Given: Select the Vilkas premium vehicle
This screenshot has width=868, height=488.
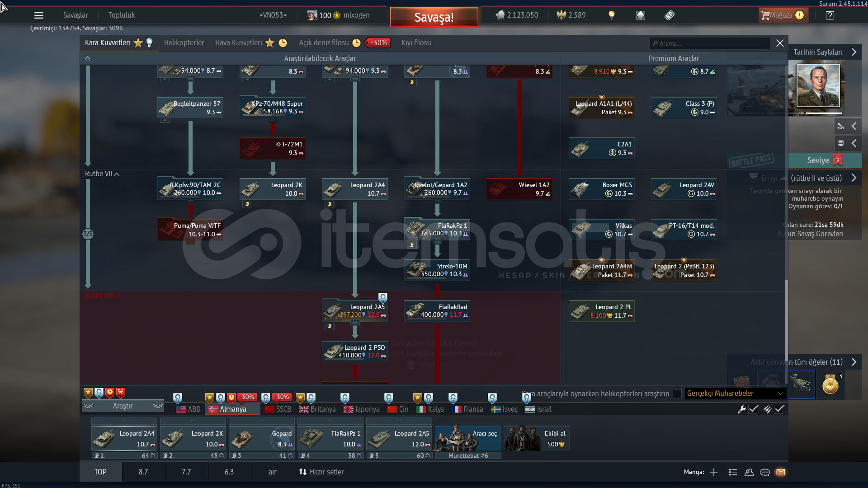Looking at the screenshot, I should pos(602,230).
